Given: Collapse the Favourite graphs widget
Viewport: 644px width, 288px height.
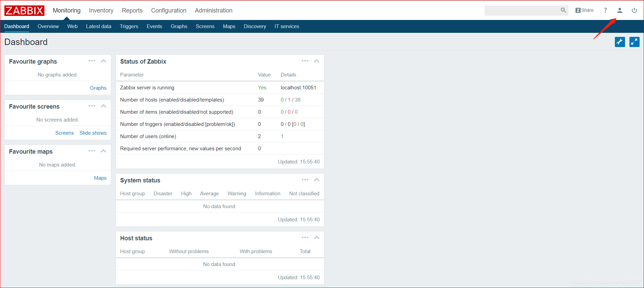Looking at the screenshot, I should pyautogui.click(x=104, y=61).
